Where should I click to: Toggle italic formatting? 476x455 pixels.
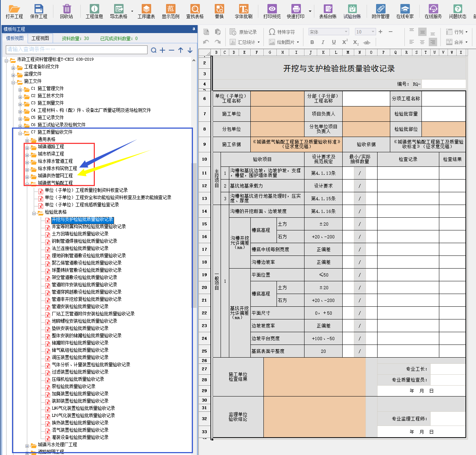[323, 42]
